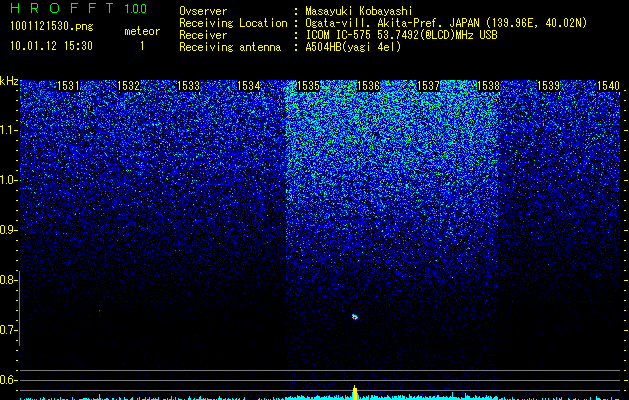
Task: Click the meteor count label
Action: pyautogui.click(x=142, y=31)
